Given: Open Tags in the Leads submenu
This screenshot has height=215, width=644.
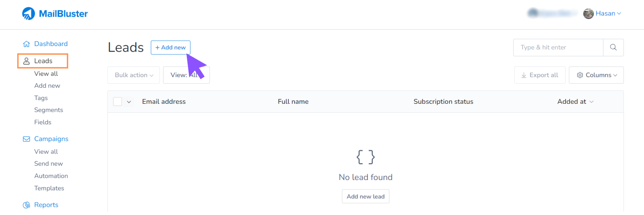Looking at the screenshot, I should coord(41,98).
